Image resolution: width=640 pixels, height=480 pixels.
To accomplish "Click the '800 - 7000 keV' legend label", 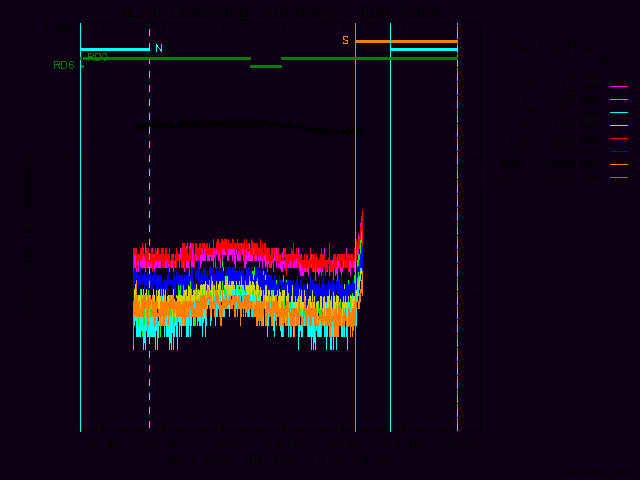I will tap(550, 165).
